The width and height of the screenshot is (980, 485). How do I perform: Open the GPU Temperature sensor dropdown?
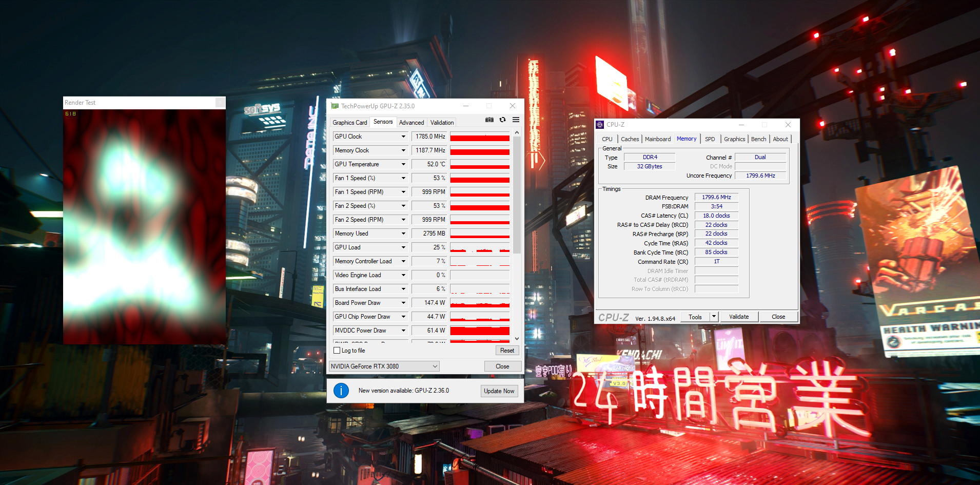[403, 164]
